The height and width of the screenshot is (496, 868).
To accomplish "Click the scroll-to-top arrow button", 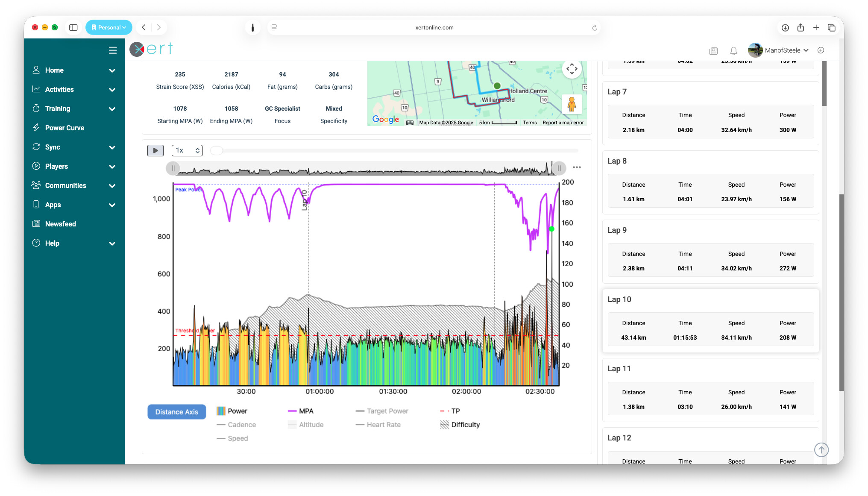I will click(821, 449).
